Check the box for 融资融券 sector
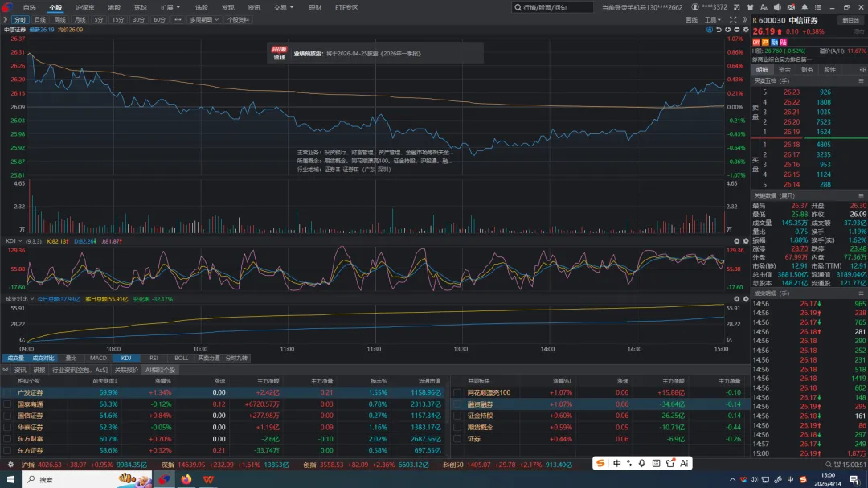The width and height of the screenshot is (868, 488). (457, 404)
